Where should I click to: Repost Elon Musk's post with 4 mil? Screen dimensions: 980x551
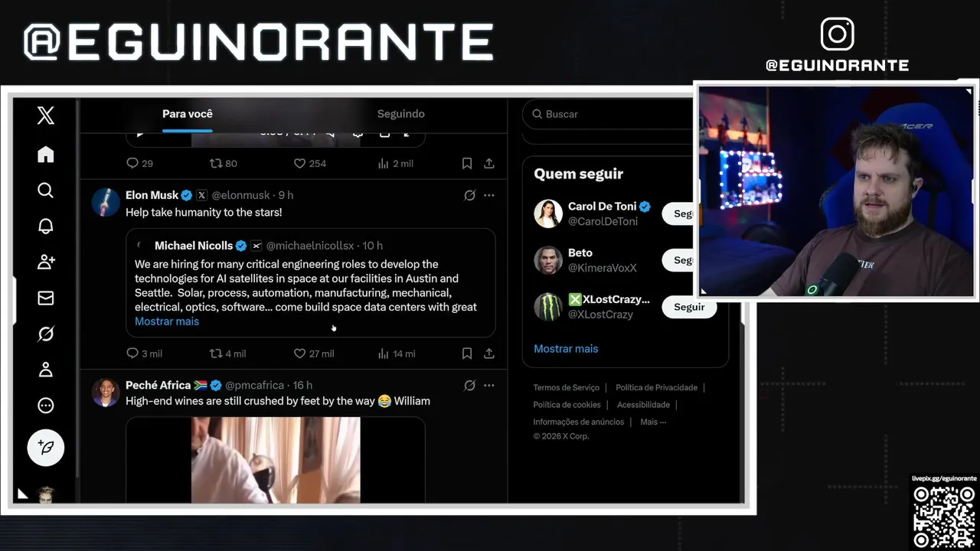click(217, 354)
